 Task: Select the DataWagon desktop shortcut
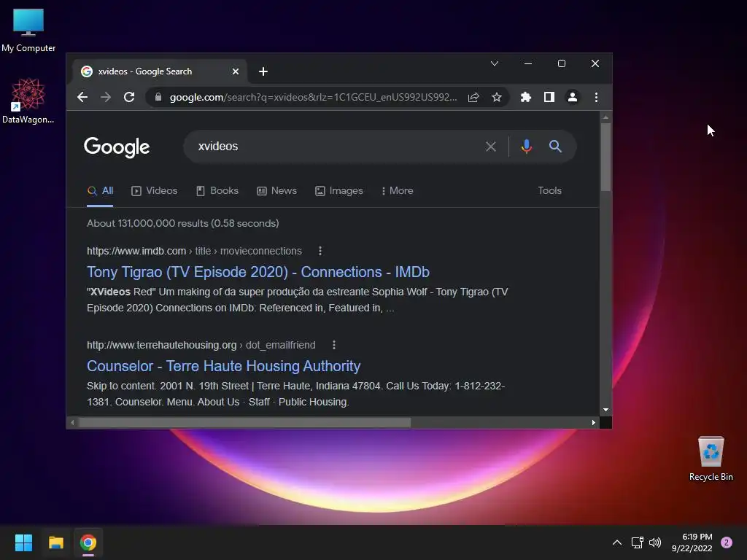pyautogui.click(x=28, y=101)
